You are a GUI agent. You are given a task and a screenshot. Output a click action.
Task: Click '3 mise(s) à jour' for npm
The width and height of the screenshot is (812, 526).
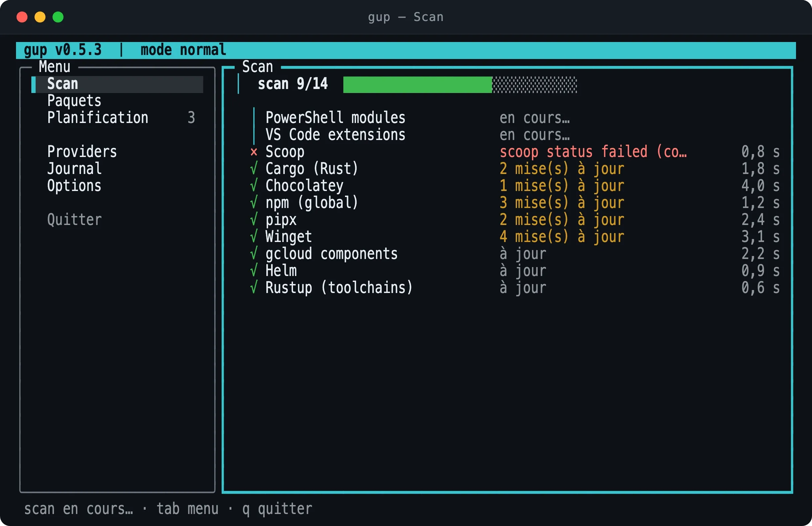point(562,203)
